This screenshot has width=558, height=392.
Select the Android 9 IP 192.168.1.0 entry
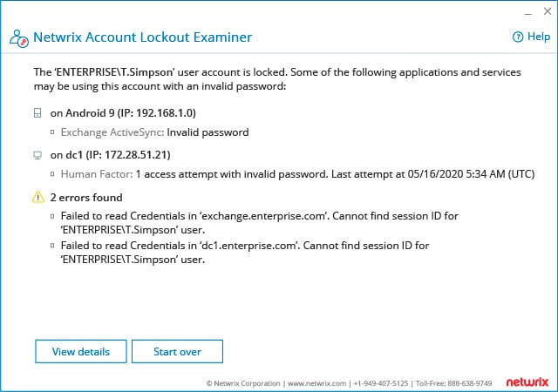pyautogui.click(x=123, y=113)
